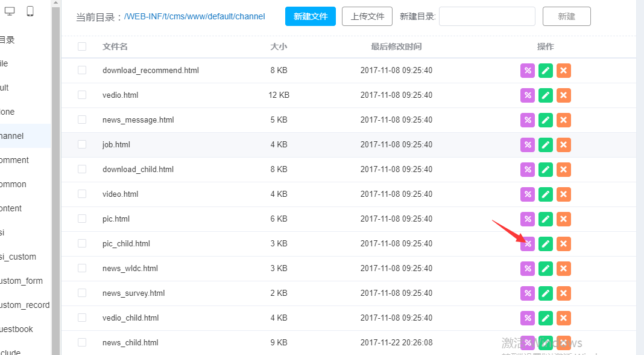The image size is (644, 355).
Task: Check the box for news_message.html
Action: (x=82, y=120)
